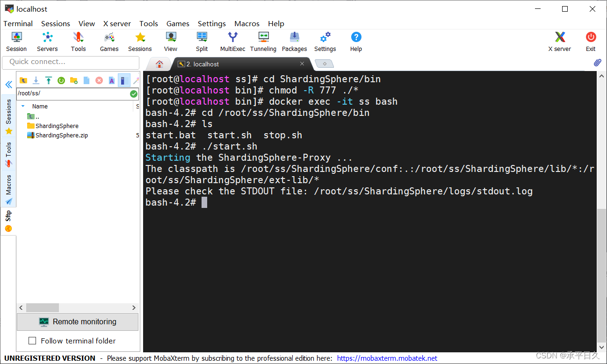Click the /root/ss/ path field
Viewport: 607px width, 364px height.
(x=72, y=94)
